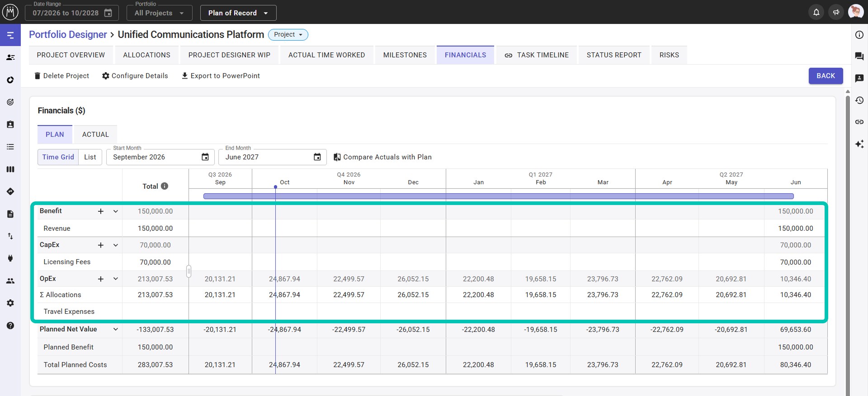The width and height of the screenshot is (868, 396).
Task: Click the purple project timeline bar
Action: coord(498,196)
